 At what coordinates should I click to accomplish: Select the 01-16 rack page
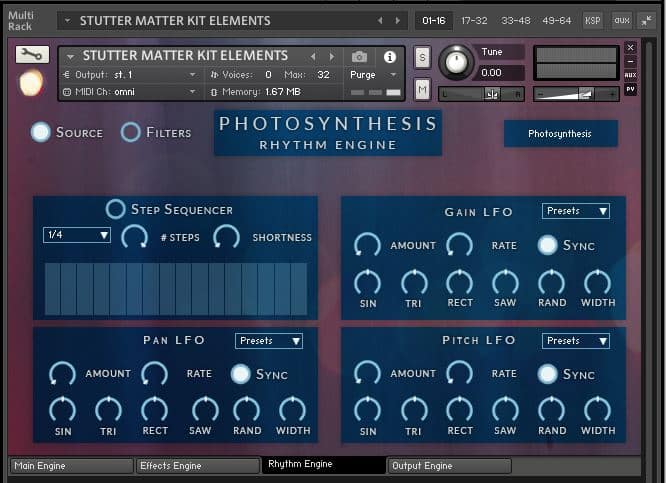click(434, 20)
